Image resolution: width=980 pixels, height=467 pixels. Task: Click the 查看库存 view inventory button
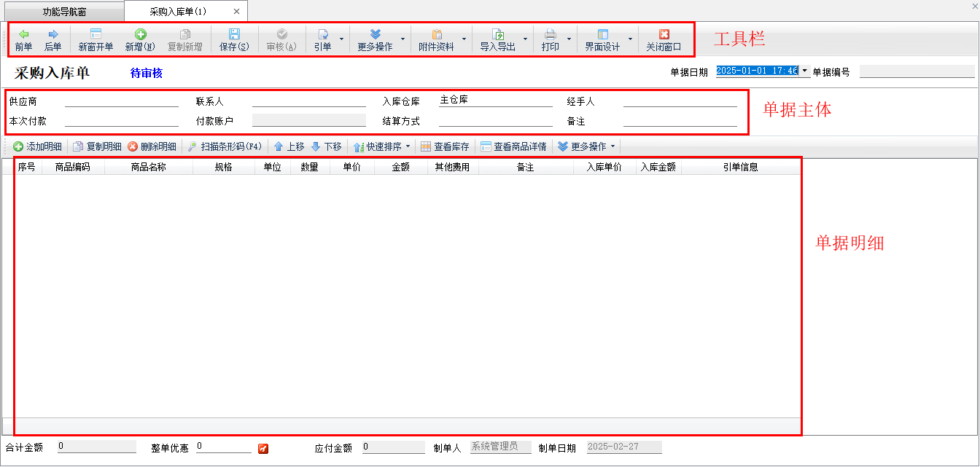(x=445, y=146)
